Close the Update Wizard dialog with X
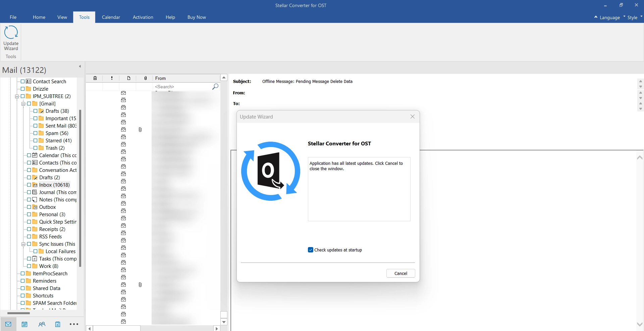The image size is (644, 331). (x=413, y=116)
